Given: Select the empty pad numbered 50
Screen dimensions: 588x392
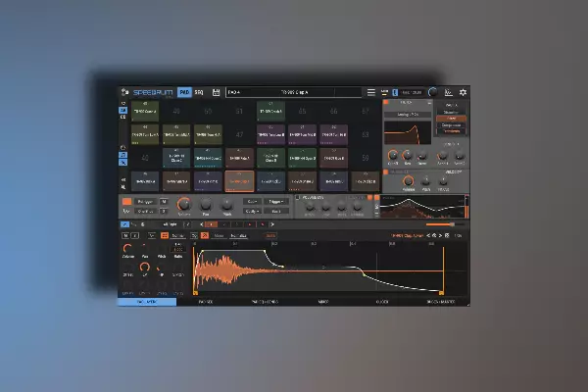Looking at the screenshot, I should click(208, 111).
